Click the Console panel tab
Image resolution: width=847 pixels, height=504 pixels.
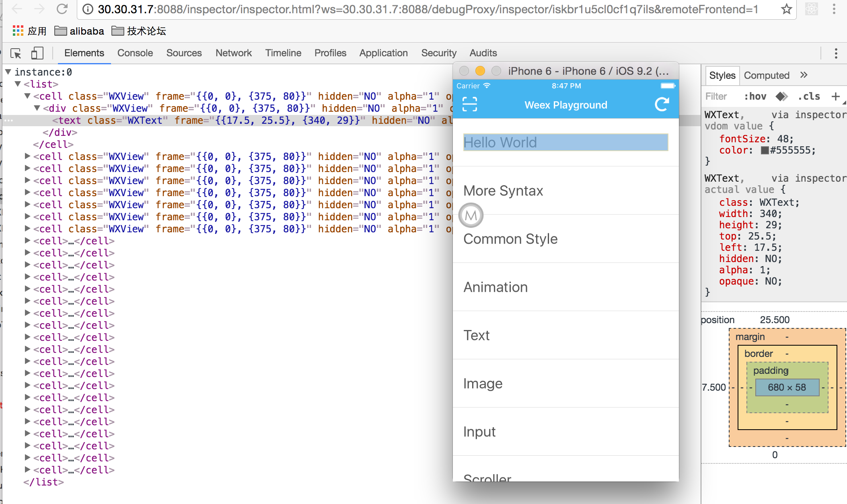135,53
